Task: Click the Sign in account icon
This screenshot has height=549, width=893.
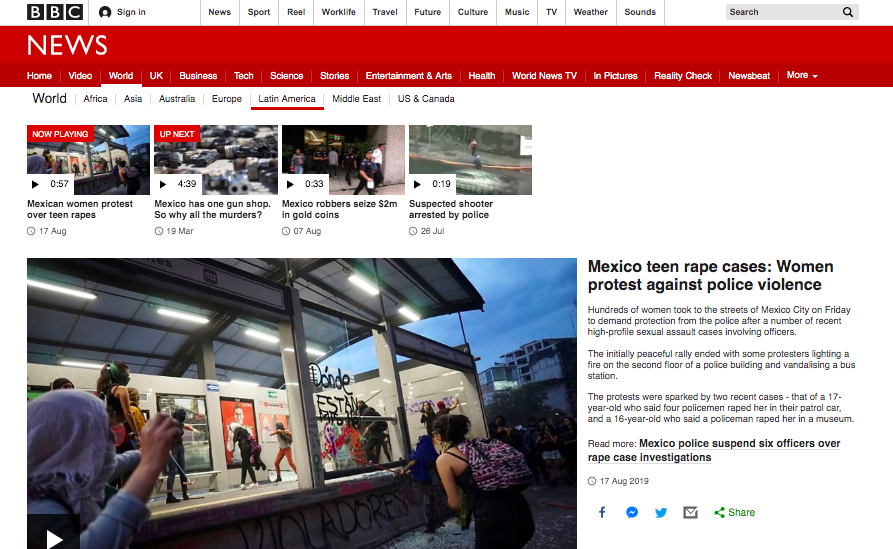Action: (x=105, y=12)
